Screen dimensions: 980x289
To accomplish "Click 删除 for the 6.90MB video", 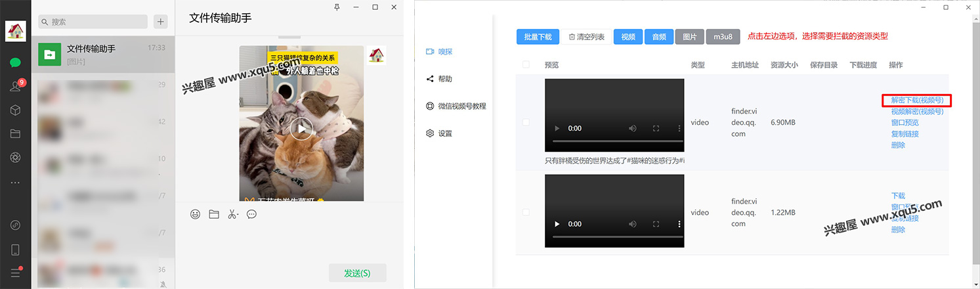I will pyautogui.click(x=898, y=145).
